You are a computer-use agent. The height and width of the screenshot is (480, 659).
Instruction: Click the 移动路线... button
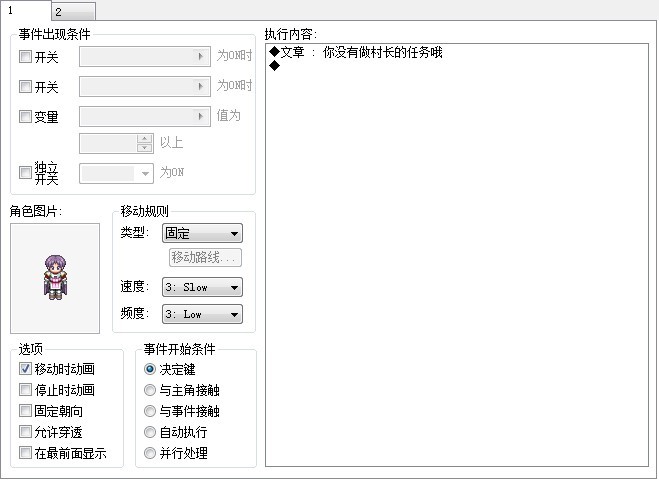click(x=205, y=257)
